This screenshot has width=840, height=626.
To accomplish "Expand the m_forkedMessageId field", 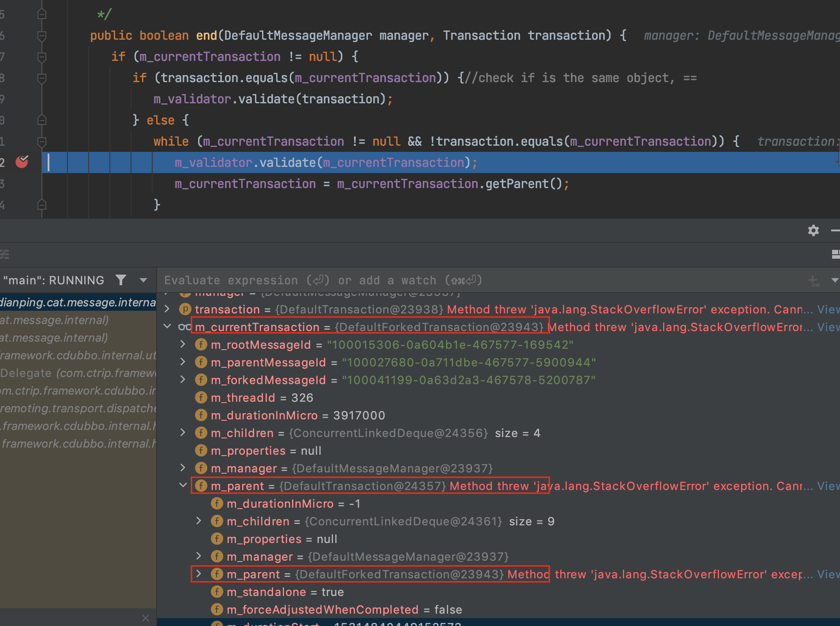I will pyautogui.click(x=183, y=380).
